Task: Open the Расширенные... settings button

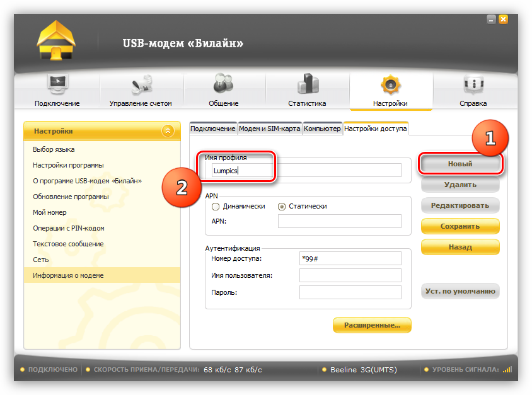Action: (372, 325)
